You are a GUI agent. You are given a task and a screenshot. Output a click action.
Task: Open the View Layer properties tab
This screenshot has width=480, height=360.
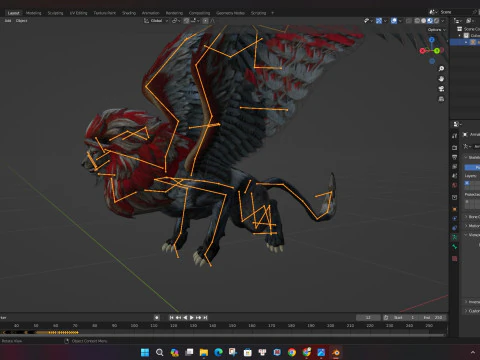455,166
